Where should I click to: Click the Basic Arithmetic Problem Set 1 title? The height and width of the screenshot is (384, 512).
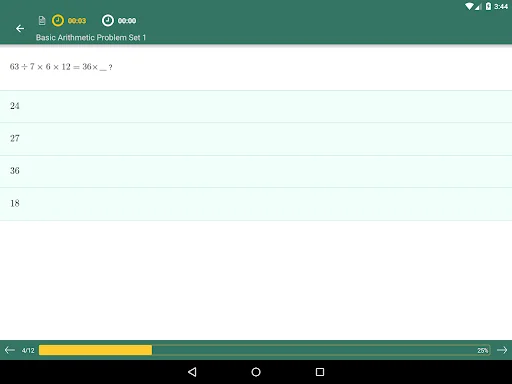91,37
